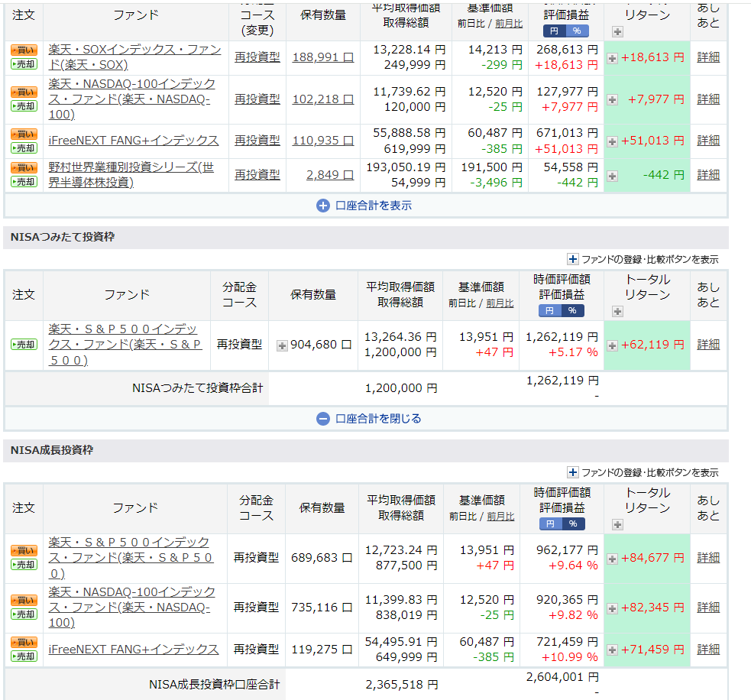Screen dimensions: 751x700
Task: Expand total return for +7,977円 row
Action: click(612, 99)
